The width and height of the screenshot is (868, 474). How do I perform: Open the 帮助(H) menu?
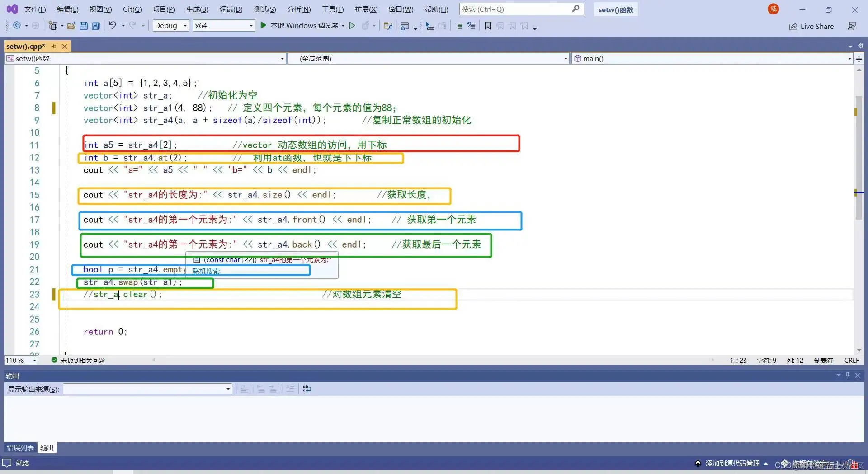pos(436,9)
